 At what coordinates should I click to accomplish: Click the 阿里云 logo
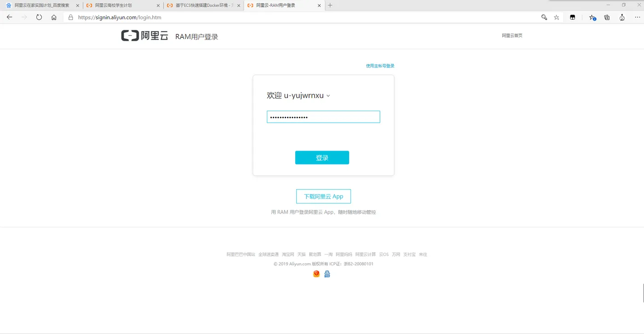(x=145, y=36)
